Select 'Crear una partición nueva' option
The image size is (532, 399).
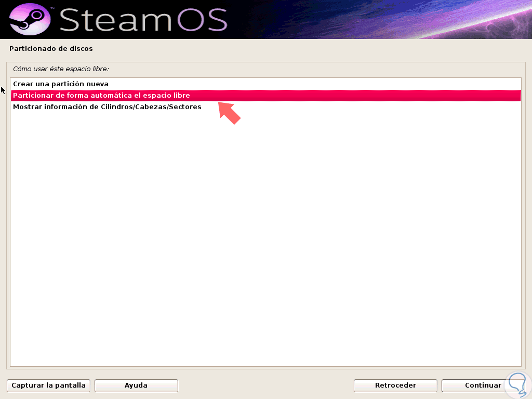265,84
